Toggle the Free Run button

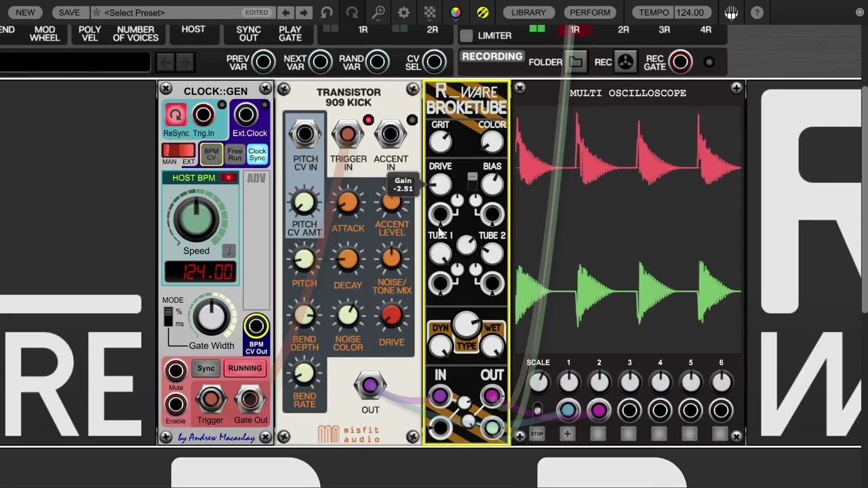pyautogui.click(x=235, y=155)
